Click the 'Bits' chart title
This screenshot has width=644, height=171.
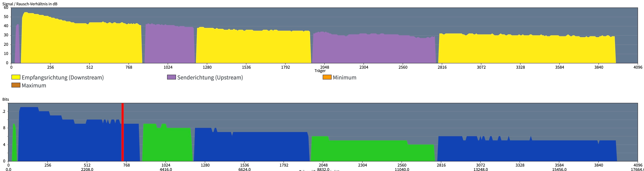(x=5, y=99)
